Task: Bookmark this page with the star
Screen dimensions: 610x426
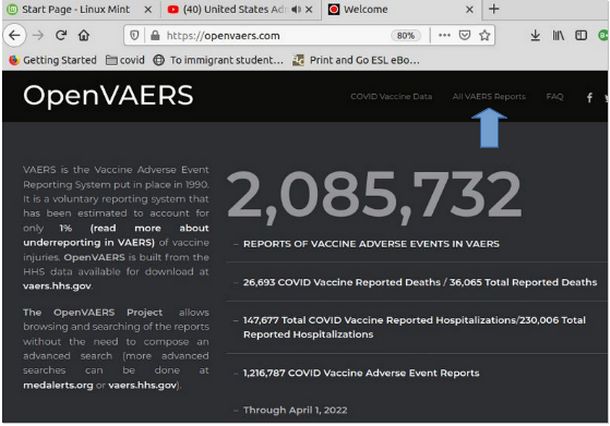Action: point(484,35)
